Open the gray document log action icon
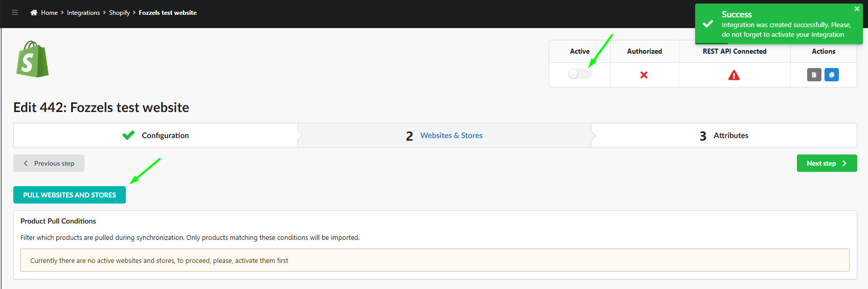Screen dimensions: 868x289 (814, 75)
